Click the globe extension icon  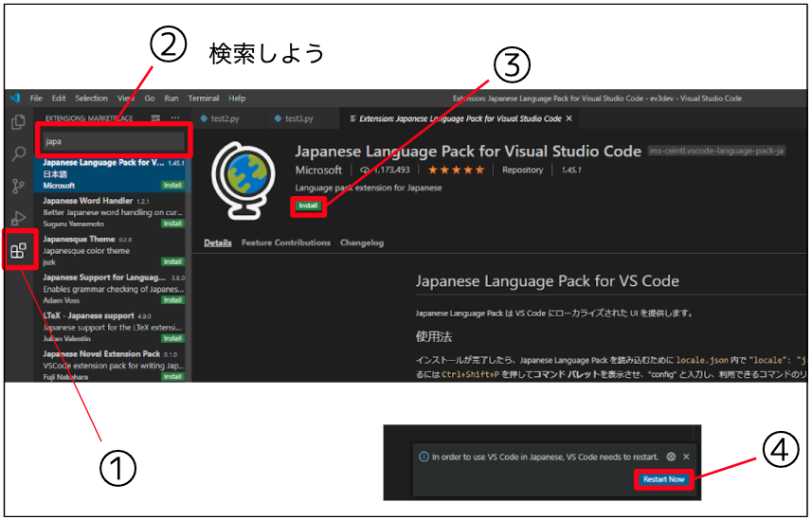point(243,180)
